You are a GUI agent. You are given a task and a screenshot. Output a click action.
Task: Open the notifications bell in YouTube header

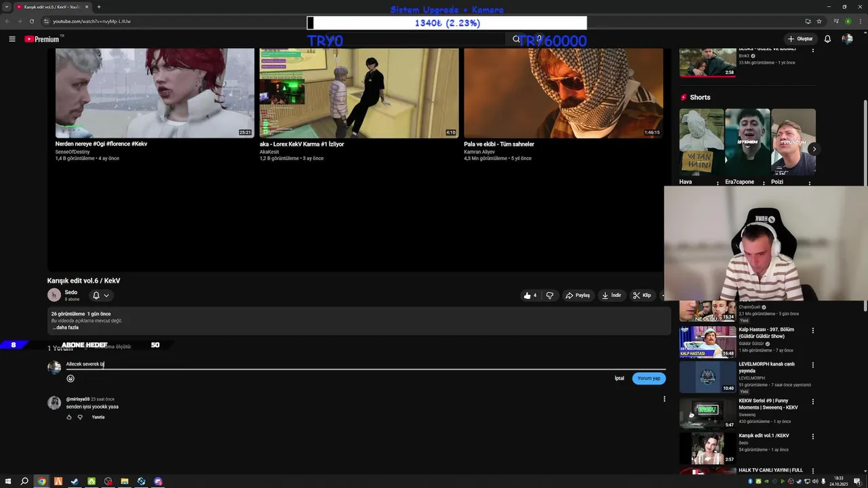click(827, 39)
